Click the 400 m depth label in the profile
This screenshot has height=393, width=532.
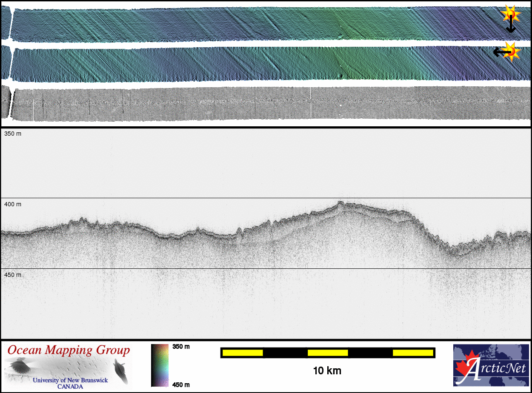13,205
